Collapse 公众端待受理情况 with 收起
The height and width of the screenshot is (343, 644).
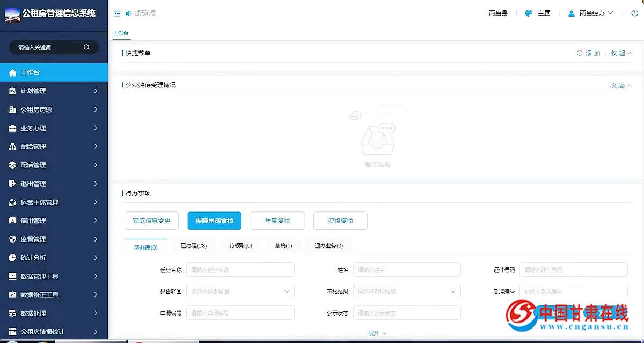(618, 85)
